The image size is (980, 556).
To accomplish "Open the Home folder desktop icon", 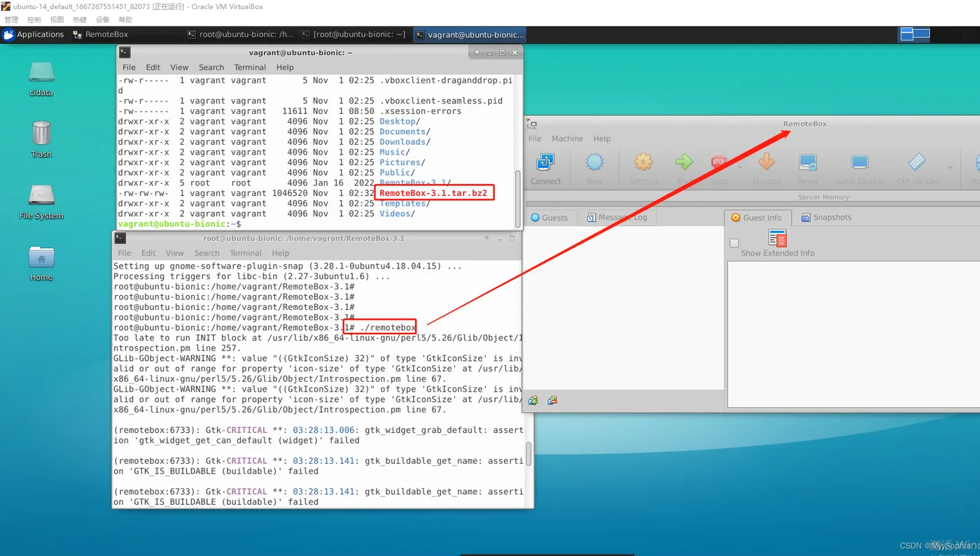I will pos(41,257).
